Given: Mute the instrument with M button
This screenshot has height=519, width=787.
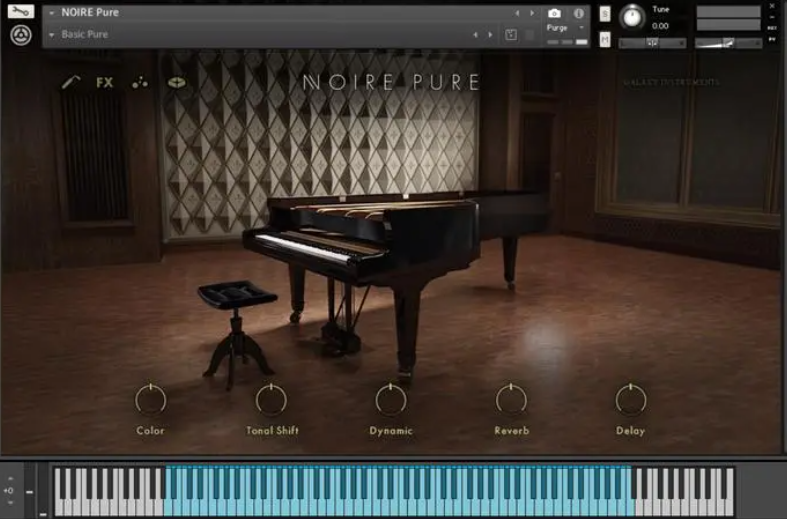Looking at the screenshot, I should (x=605, y=39).
